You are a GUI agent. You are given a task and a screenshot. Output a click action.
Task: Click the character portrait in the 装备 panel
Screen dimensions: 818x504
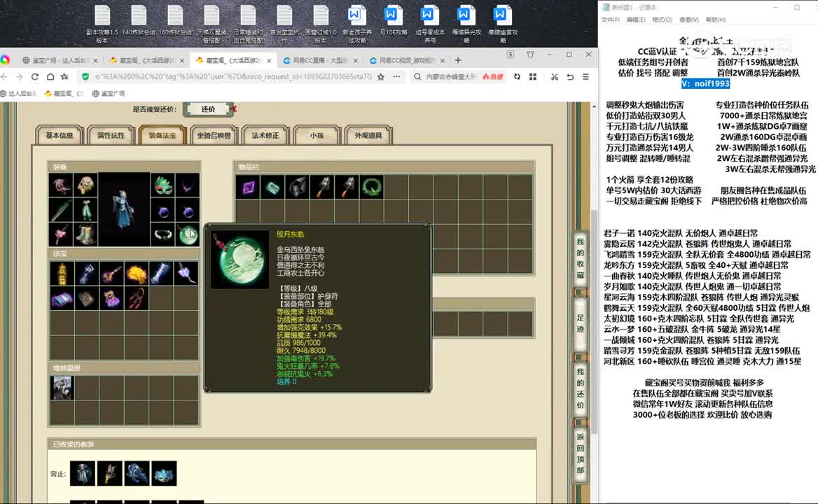click(x=124, y=209)
